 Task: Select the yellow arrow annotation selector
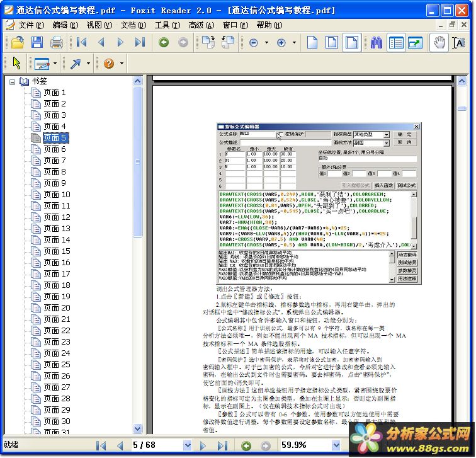coord(17,63)
